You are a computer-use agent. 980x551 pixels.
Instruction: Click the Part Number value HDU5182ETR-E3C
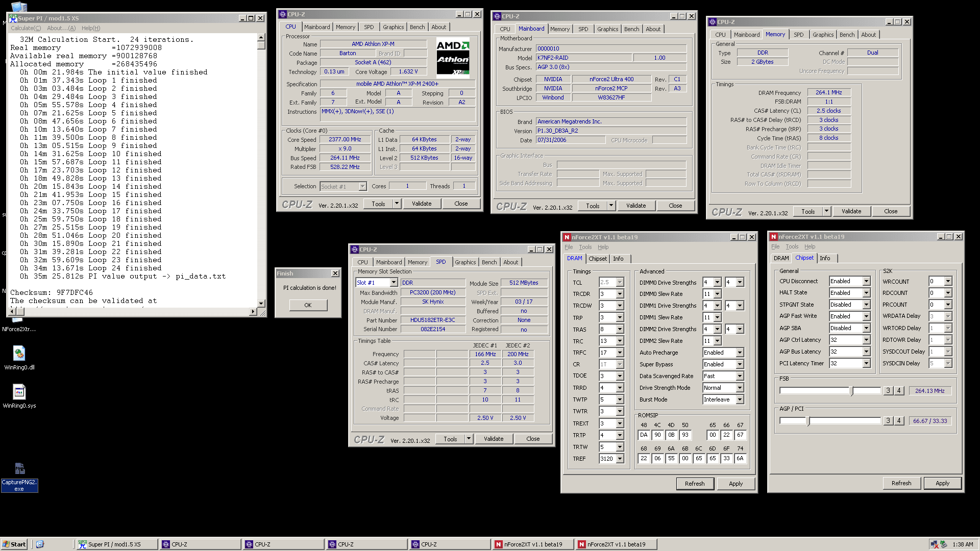tap(433, 320)
